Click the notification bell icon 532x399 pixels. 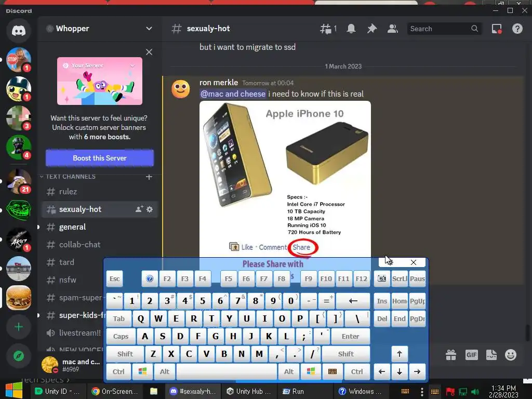(x=351, y=29)
